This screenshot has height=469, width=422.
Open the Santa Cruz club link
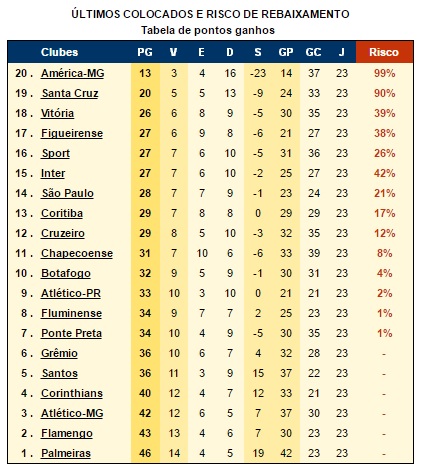tap(70, 93)
